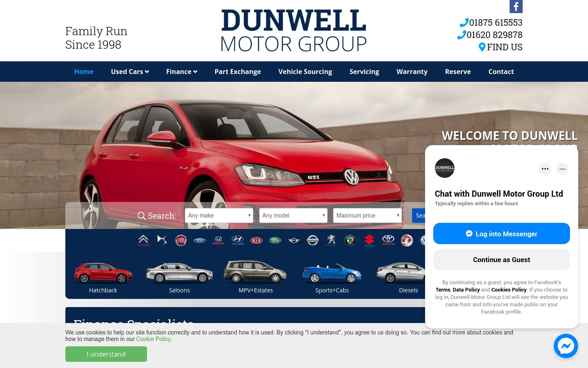Open the Any model dropdown

point(293,215)
